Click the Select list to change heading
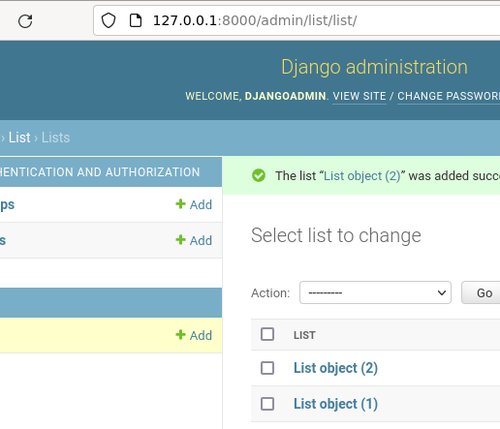 (x=336, y=235)
